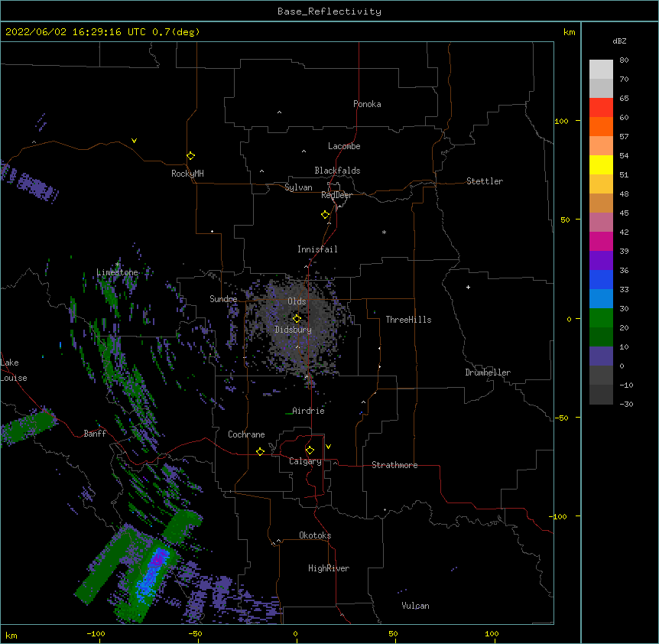The image size is (659, 644).
Task: Click the Vulcan city label
Action: [x=415, y=606]
